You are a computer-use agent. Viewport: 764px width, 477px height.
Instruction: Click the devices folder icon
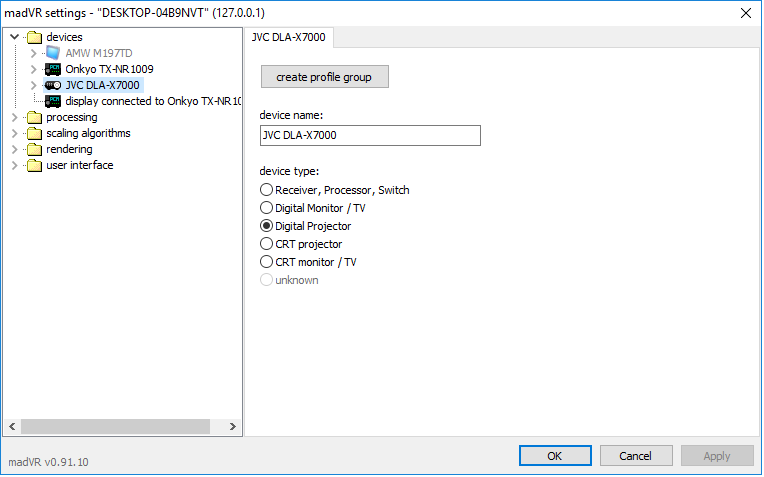[34, 37]
